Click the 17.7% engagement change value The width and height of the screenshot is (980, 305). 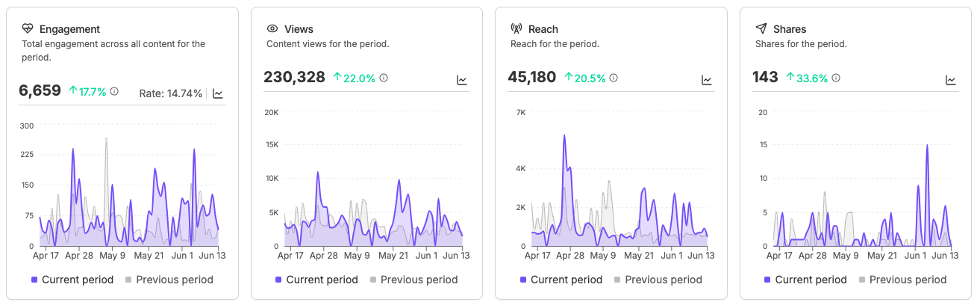[94, 91]
